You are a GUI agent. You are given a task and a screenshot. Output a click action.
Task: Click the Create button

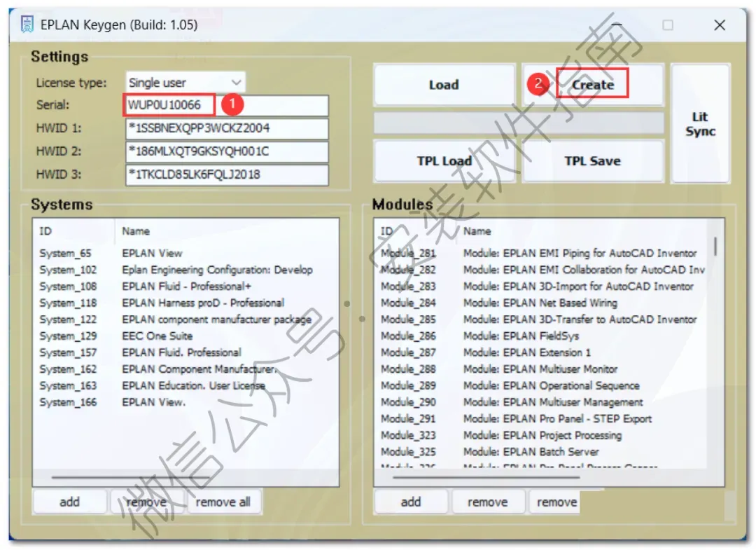(593, 85)
